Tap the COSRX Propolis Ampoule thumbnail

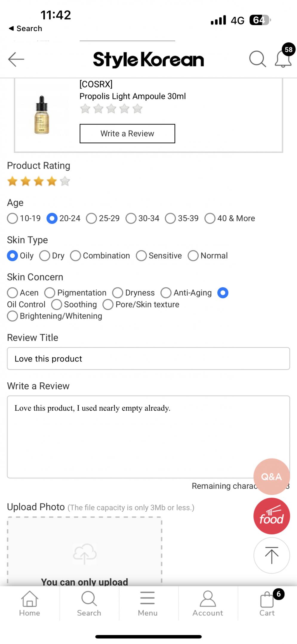click(42, 115)
